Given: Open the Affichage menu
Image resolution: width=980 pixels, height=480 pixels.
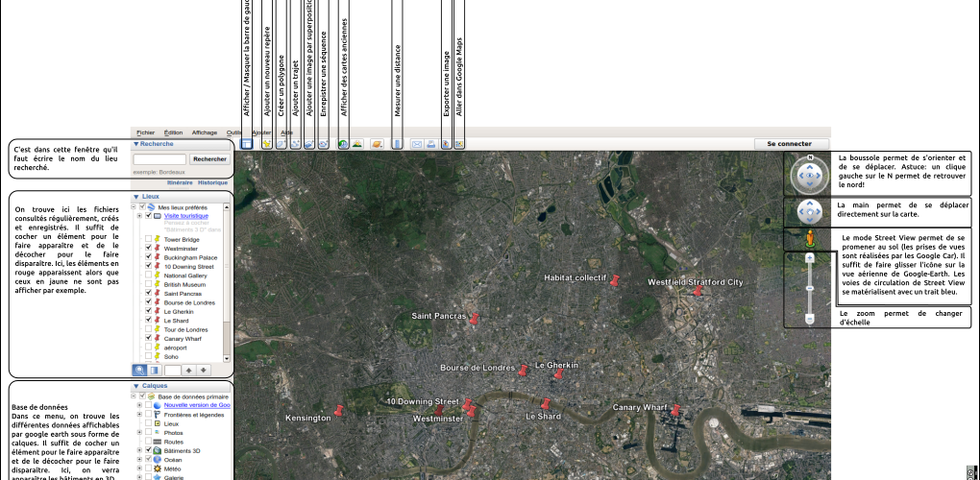Looking at the screenshot, I should tap(205, 132).
